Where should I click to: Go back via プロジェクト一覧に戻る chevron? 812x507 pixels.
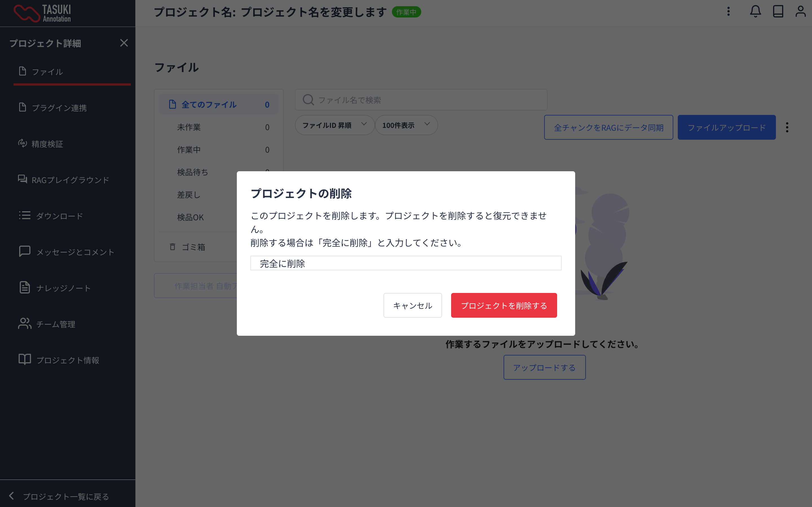tap(11, 496)
